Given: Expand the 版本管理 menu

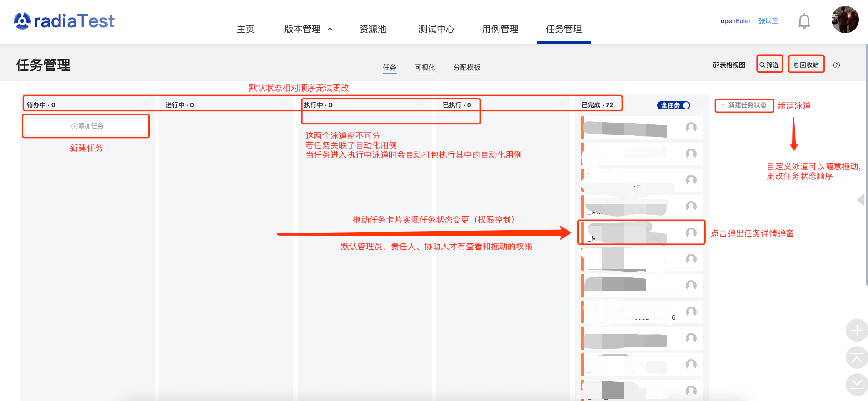Looking at the screenshot, I should point(308,29).
